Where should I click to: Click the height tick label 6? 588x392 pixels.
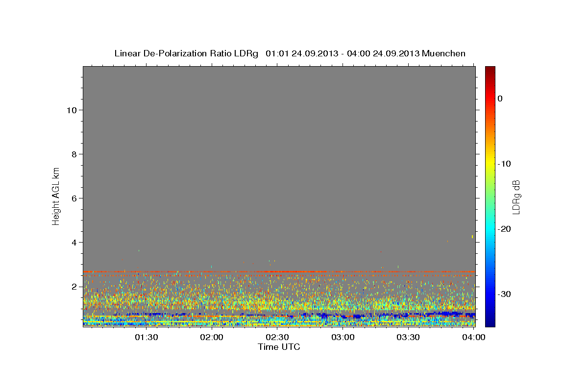pos(73,198)
